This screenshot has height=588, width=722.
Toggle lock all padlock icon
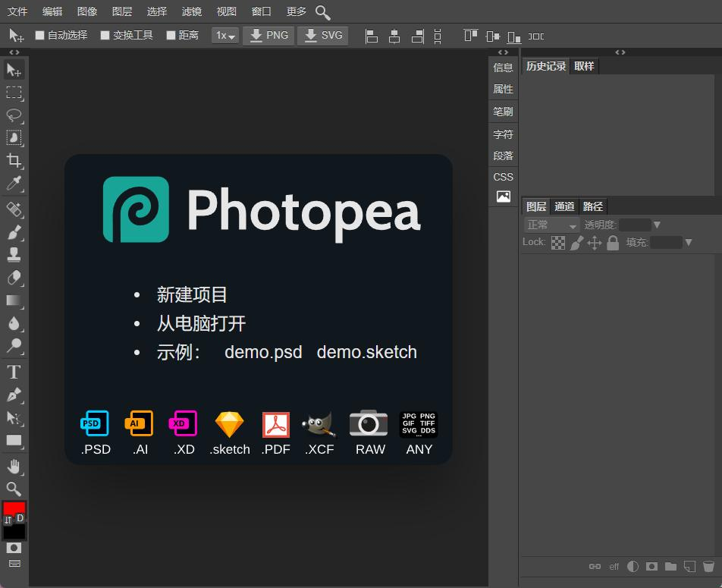coord(613,242)
